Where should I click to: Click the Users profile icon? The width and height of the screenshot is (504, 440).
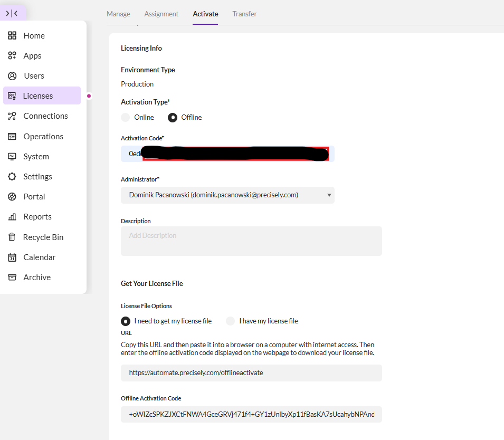pos(12,76)
